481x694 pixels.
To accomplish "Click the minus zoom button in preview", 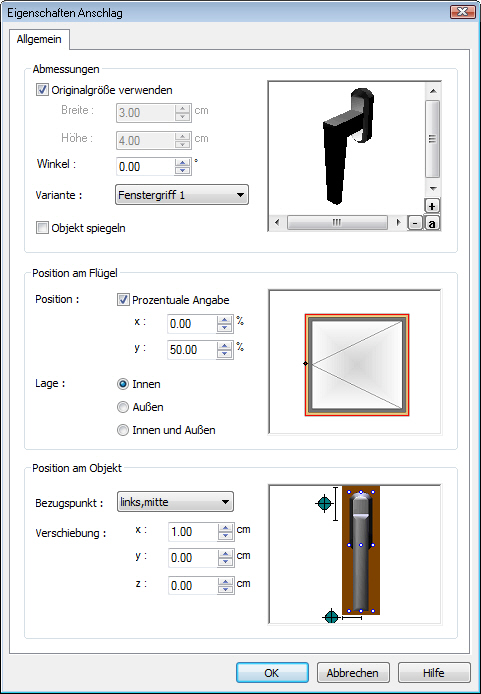I will coord(415,223).
